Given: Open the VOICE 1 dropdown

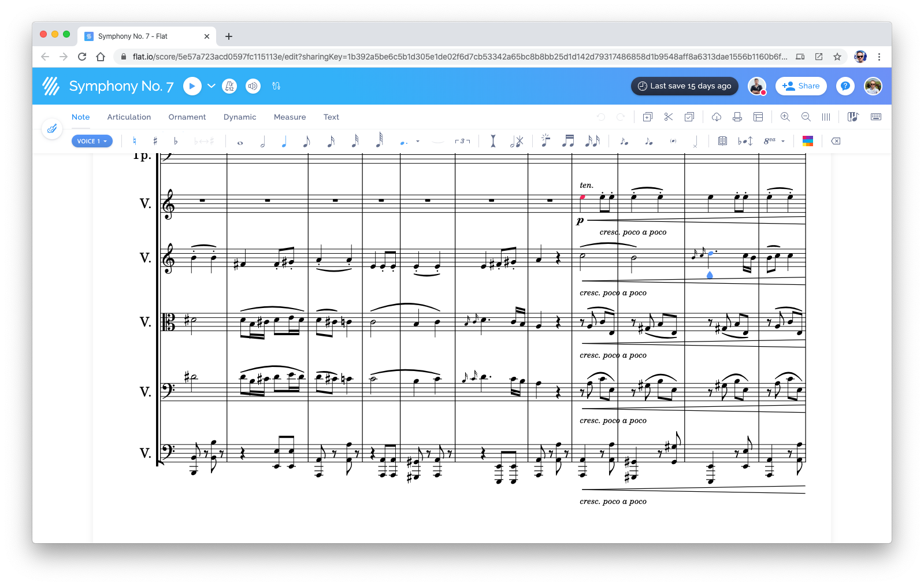Looking at the screenshot, I should pyautogui.click(x=92, y=141).
